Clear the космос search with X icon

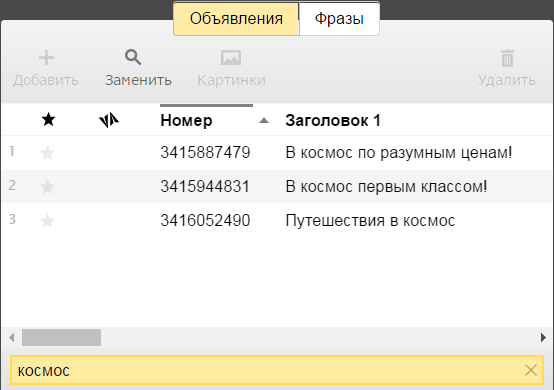(x=531, y=370)
